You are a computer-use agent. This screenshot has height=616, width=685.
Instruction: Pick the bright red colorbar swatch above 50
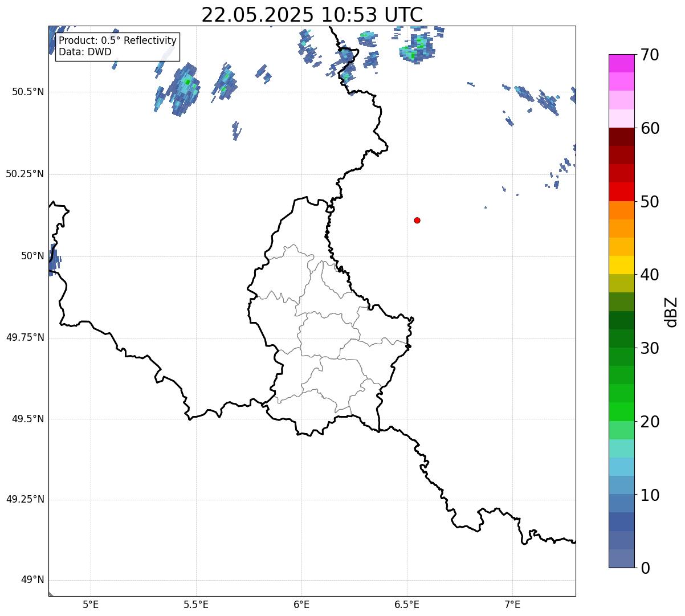621,191
